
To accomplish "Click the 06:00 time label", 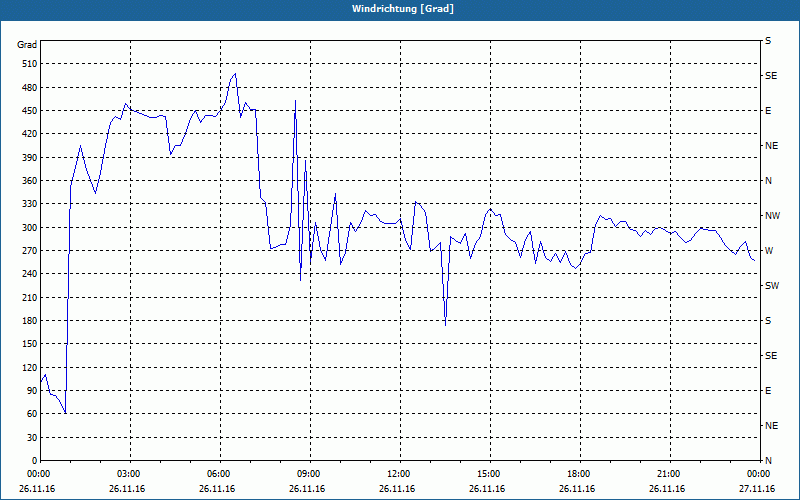I will pos(218,474).
